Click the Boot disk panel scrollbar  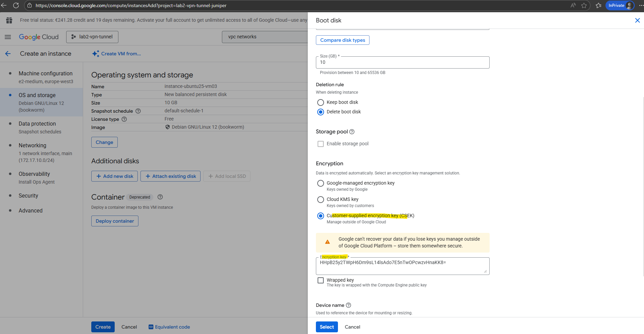643,186
